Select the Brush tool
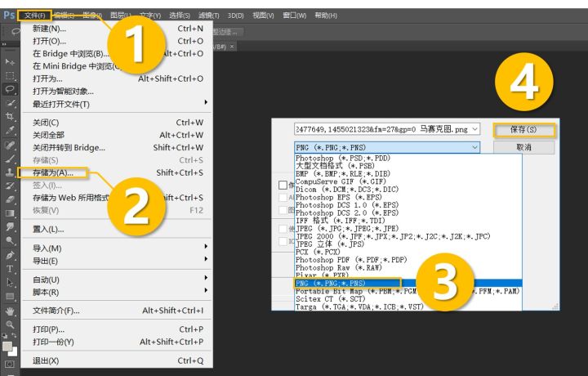The image size is (588, 376). point(10,159)
